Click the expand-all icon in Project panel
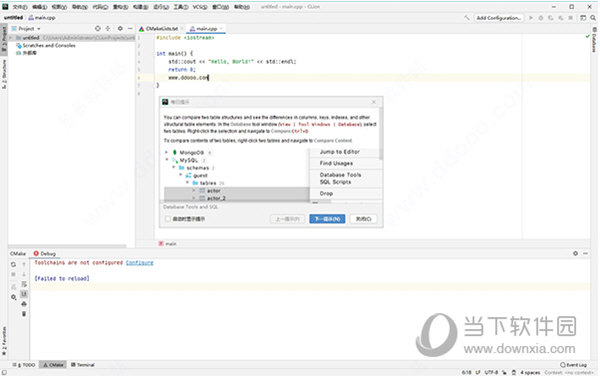The image size is (600, 378). pyautogui.click(x=108, y=28)
